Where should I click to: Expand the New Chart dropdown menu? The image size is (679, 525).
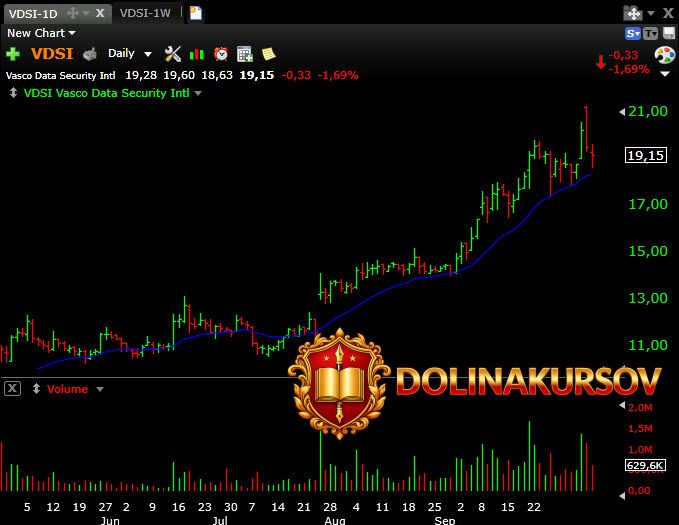click(x=41, y=33)
